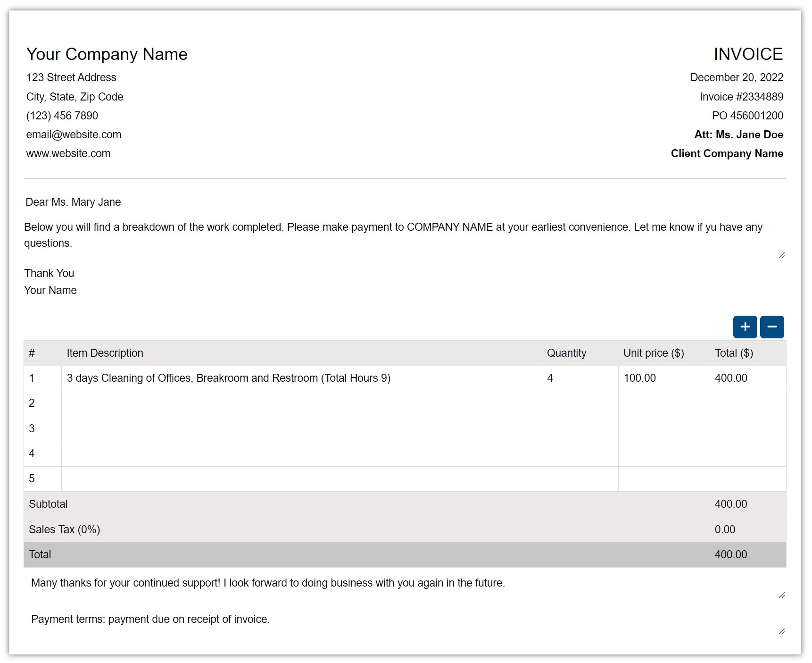Click the plus icon to add a row
The width and height of the screenshot is (812, 663).
[x=745, y=327]
